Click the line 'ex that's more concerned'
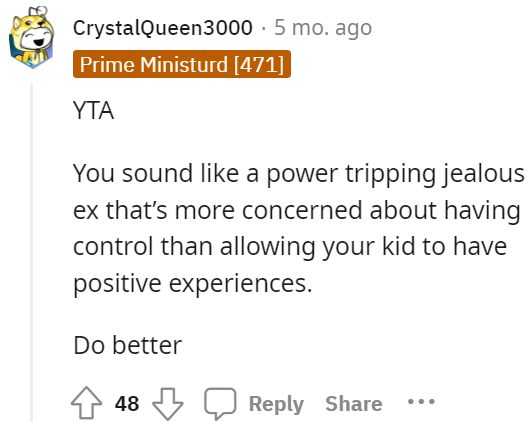This screenshot has height=422, width=531. 297,210
